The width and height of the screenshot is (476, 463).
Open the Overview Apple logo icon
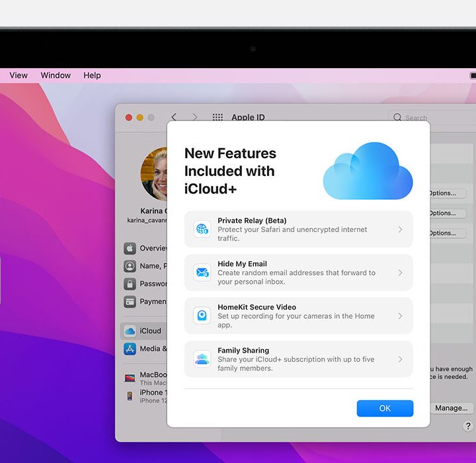(130, 248)
